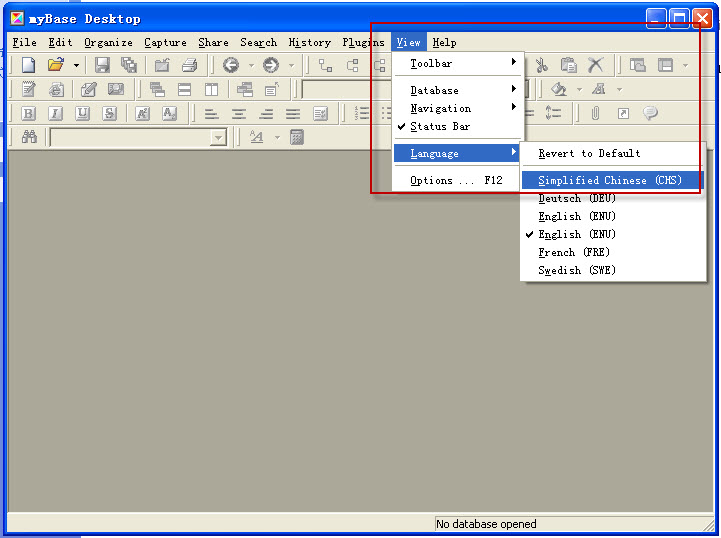The image size is (721, 538).
Task: Open the font color dropdown arrow
Action: pyautogui.click(x=619, y=89)
